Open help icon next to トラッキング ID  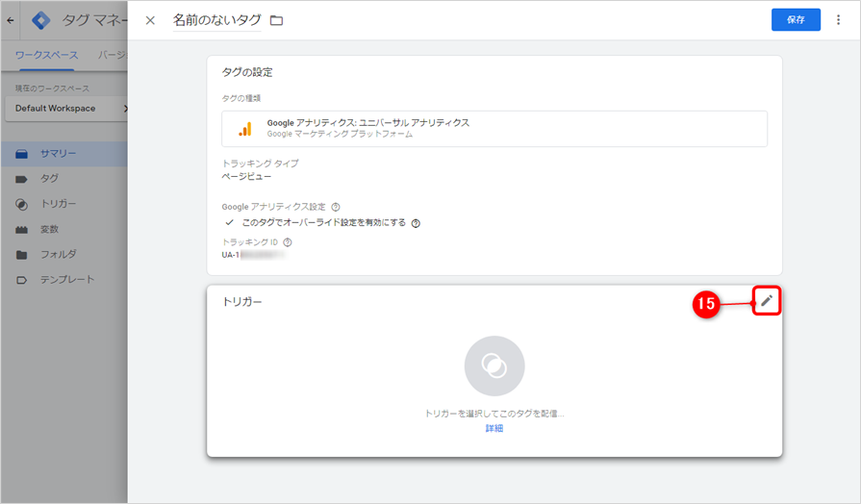[288, 242]
